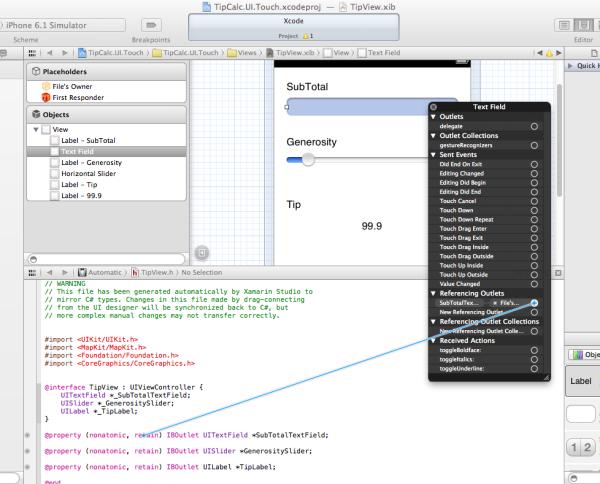Select the Text Field object row

tap(106, 152)
